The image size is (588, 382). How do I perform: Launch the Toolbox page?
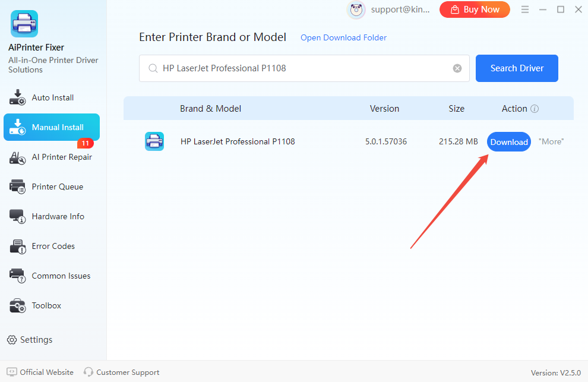tap(46, 305)
